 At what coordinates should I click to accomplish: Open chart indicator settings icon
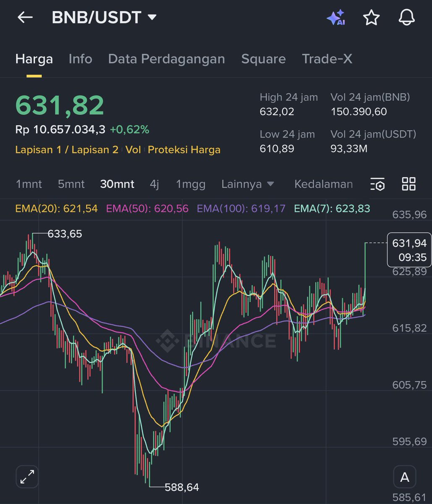(x=377, y=184)
